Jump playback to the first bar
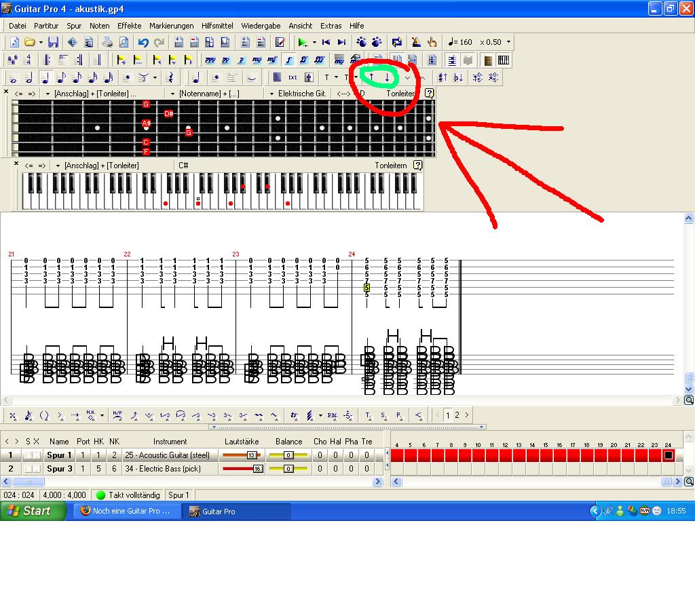The width and height of the screenshot is (695, 616). point(326,42)
